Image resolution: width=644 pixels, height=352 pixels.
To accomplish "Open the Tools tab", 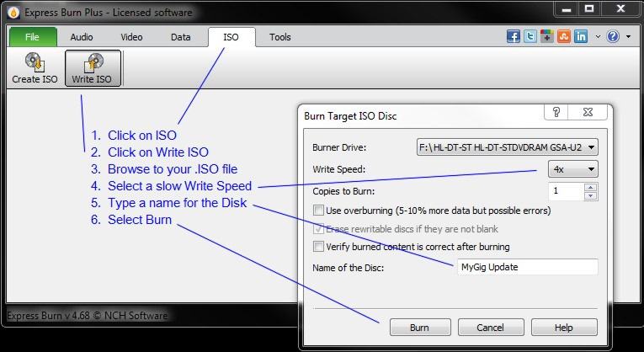I will tap(280, 37).
